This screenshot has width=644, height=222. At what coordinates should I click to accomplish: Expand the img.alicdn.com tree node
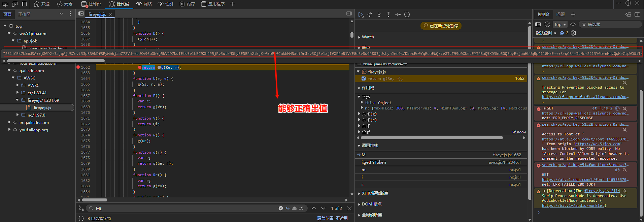9,123
